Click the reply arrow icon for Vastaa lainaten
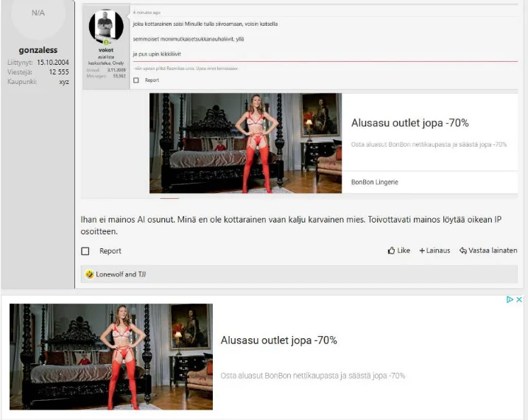The height and width of the screenshot is (420, 528). click(x=463, y=251)
